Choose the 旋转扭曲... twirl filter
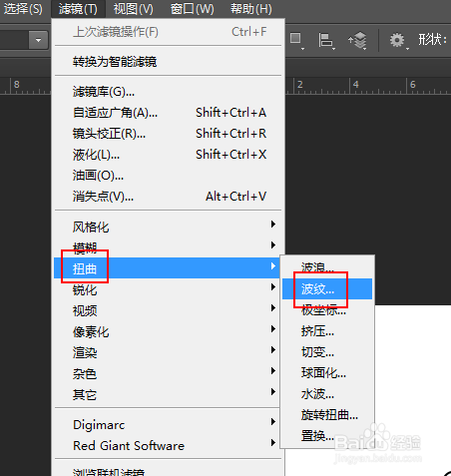This screenshot has height=476, width=451. (327, 415)
